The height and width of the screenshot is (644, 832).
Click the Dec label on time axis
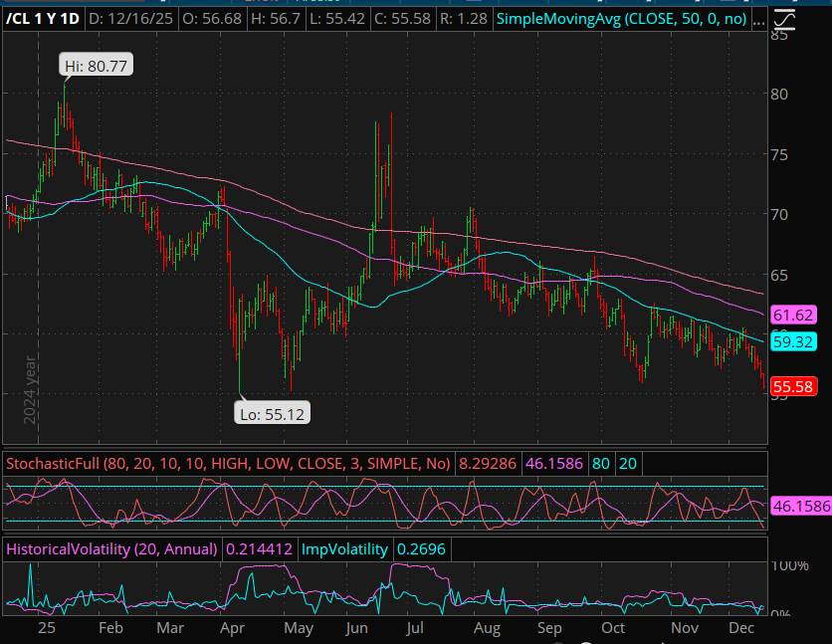tap(741, 628)
